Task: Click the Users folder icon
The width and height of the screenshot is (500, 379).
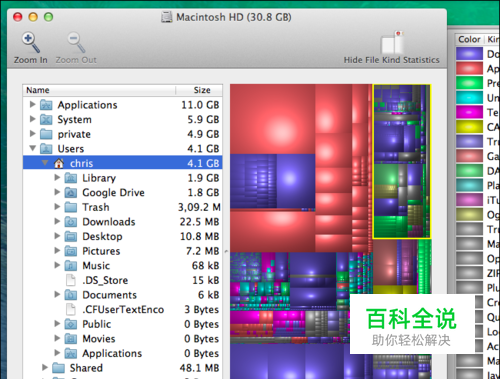Action: click(x=46, y=149)
